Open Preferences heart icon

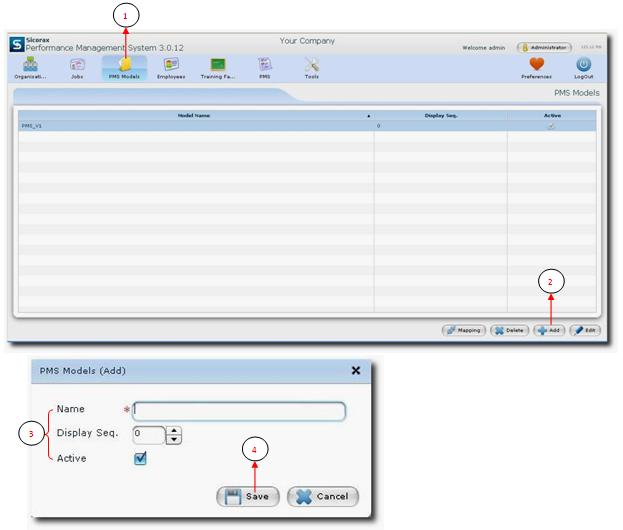click(536, 66)
